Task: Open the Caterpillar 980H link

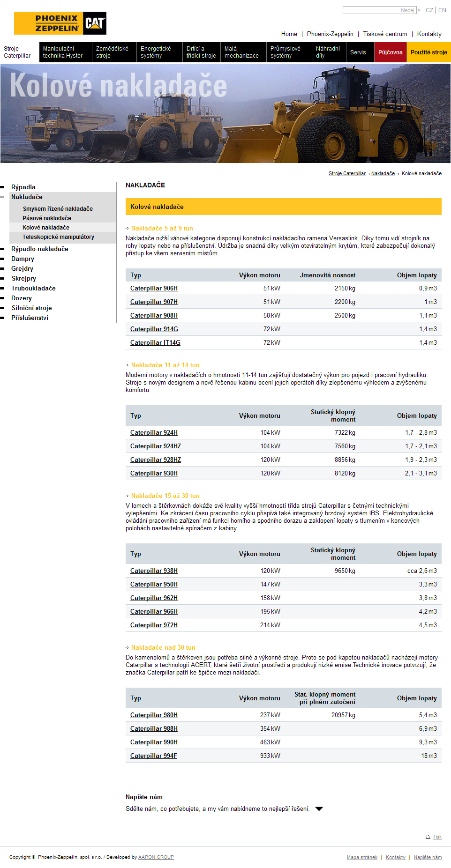Action: click(x=154, y=715)
